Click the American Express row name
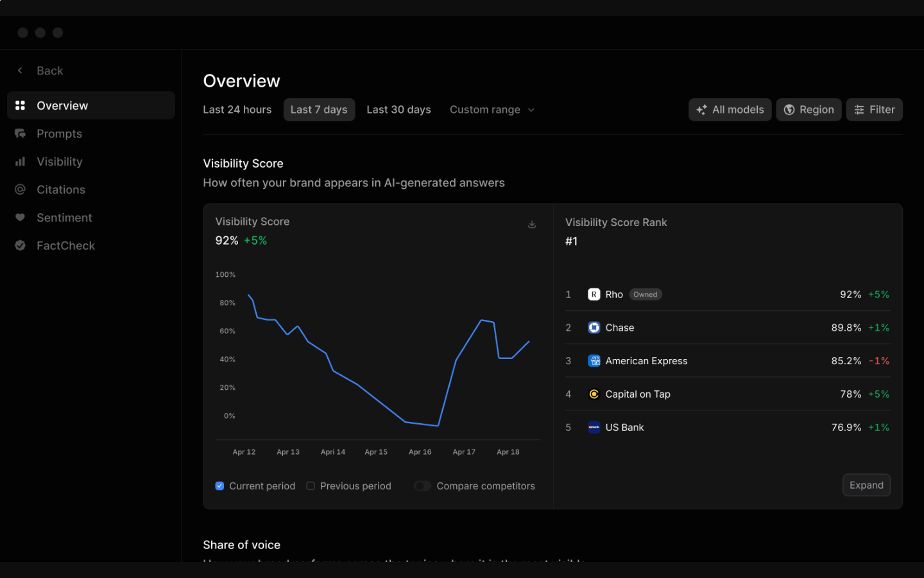 pyautogui.click(x=646, y=361)
